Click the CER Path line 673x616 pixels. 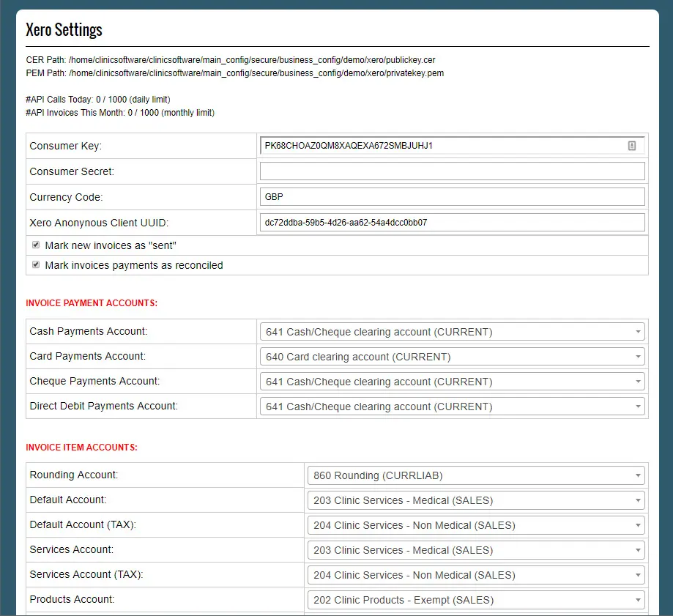[x=231, y=59]
